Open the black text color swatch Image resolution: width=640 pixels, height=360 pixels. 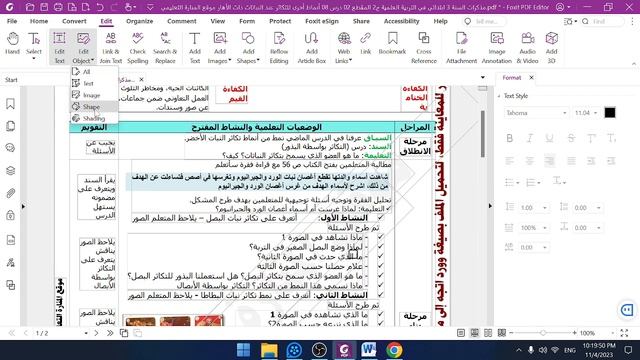tap(610, 113)
